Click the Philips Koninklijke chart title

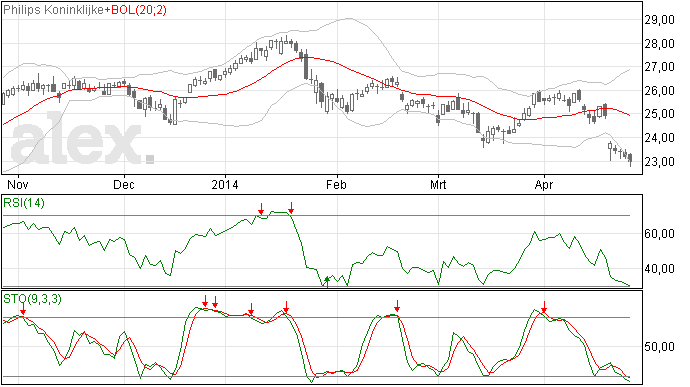54,10
